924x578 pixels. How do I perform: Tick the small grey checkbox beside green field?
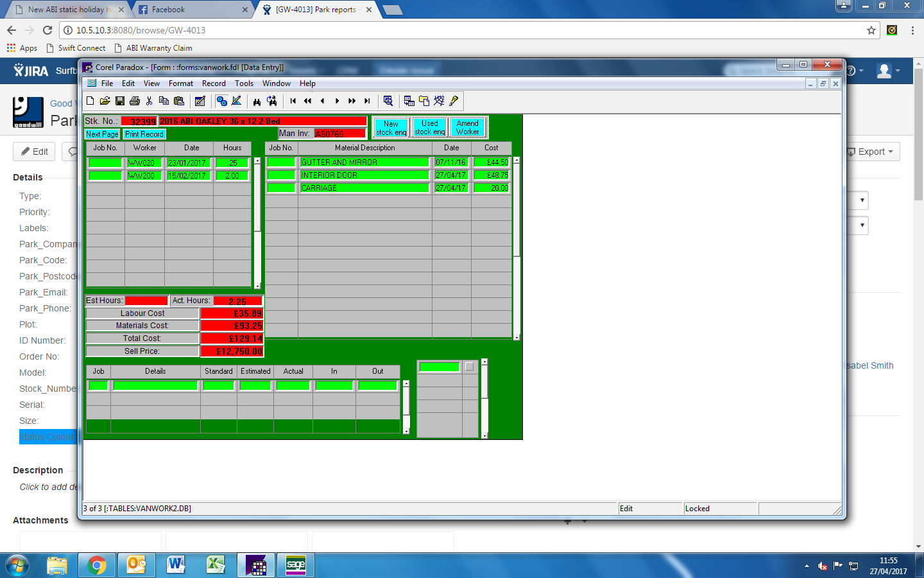tap(469, 367)
